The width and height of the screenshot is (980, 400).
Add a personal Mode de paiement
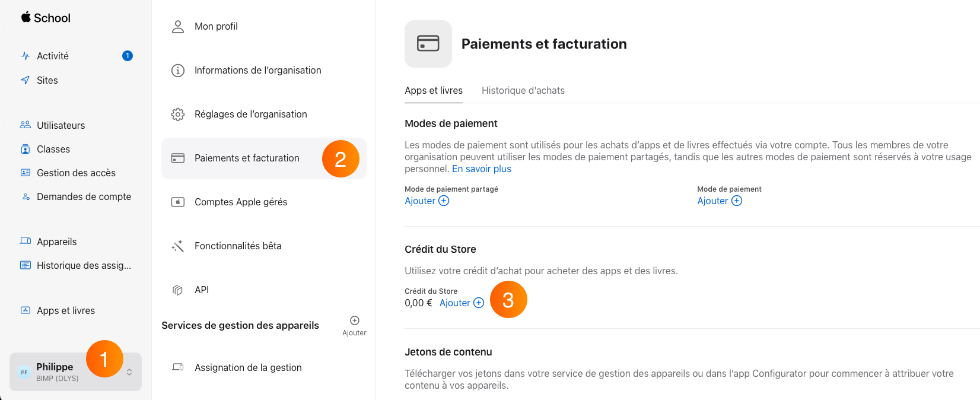click(720, 201)
